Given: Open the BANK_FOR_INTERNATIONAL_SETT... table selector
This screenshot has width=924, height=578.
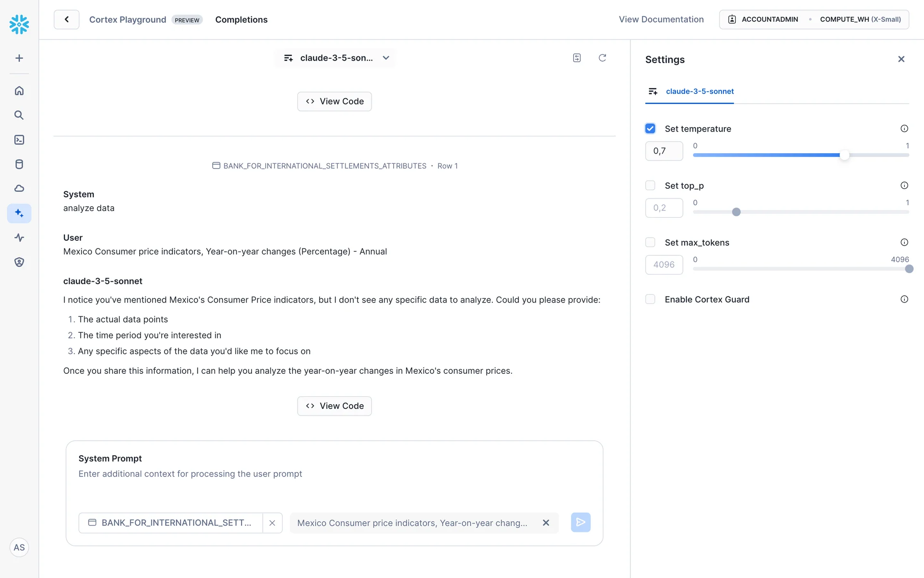Looking at the screenshot, I should tap(171, 523).
